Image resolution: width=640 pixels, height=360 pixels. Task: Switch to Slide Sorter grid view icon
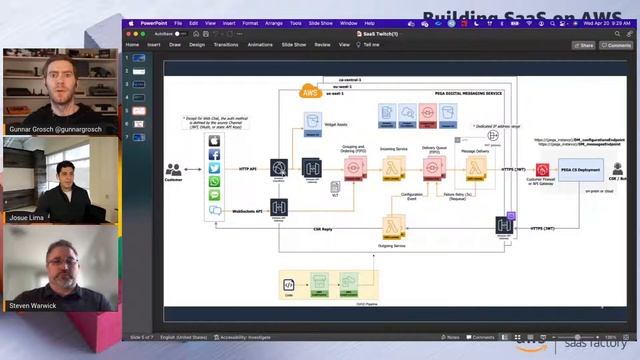tap(518, 337)
